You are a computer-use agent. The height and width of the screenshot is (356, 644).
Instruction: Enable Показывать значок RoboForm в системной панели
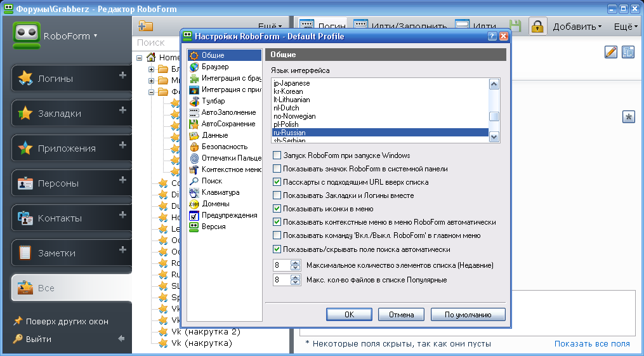(x=277, y=168)
